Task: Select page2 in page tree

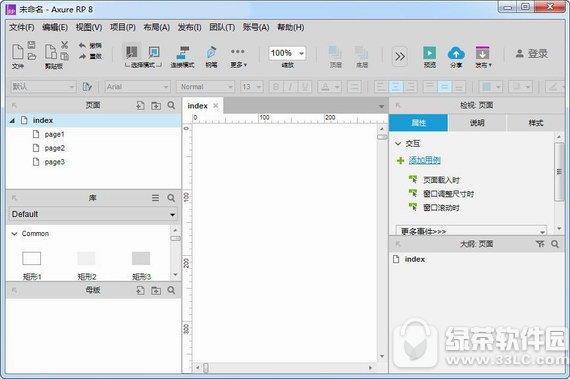Action: (55, 148)
